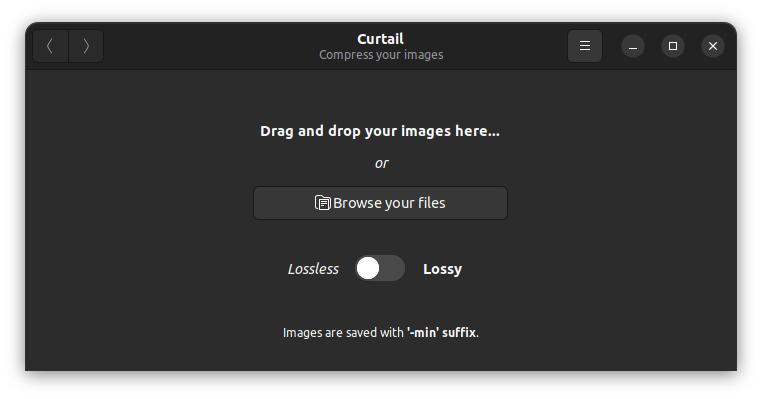This screenshot has height=399, width=762.
Task: Go back with the left arrow
Action: pyautogui.click(x=51, y=46)
